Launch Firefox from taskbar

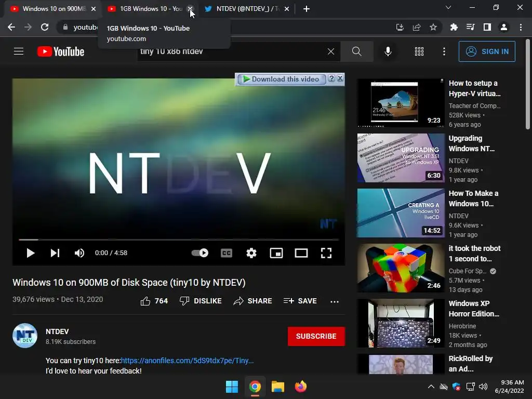click(x=301, y=387)
